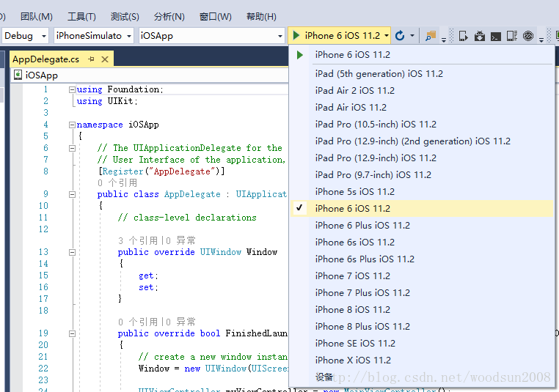Open the iPhone 6 iOS 11.2 target dropdown arrow
Screen dimensions: 559x392
[x=387, y=36]
